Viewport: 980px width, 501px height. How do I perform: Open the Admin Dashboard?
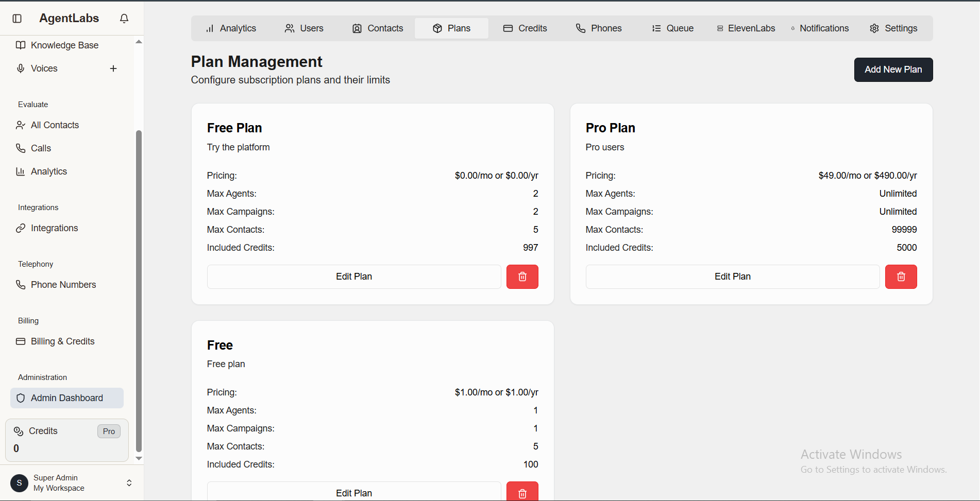[66, 398]
